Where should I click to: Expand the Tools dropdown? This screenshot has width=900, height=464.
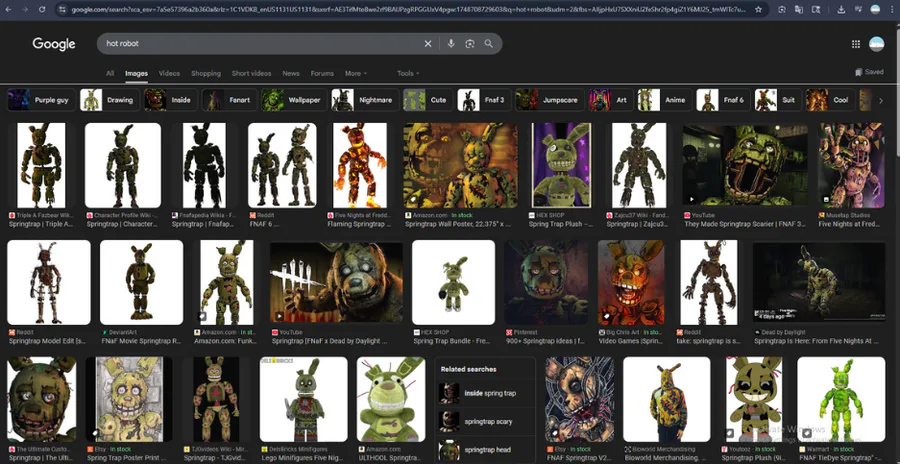point(408,74)
